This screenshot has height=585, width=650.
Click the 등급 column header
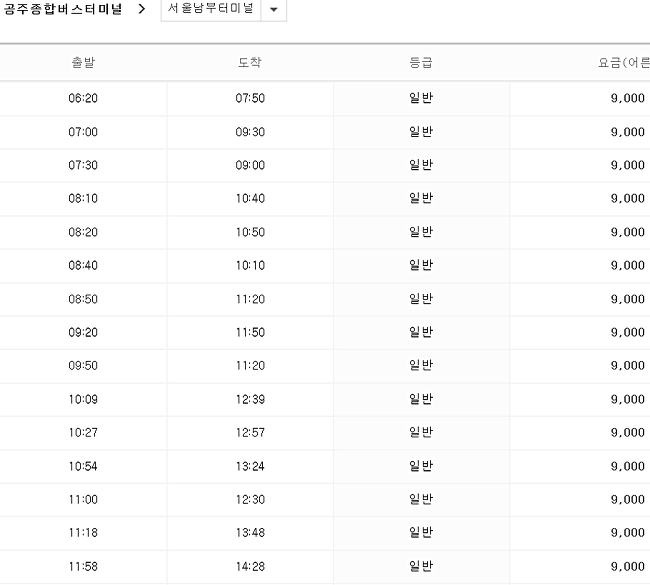point(421,63)
